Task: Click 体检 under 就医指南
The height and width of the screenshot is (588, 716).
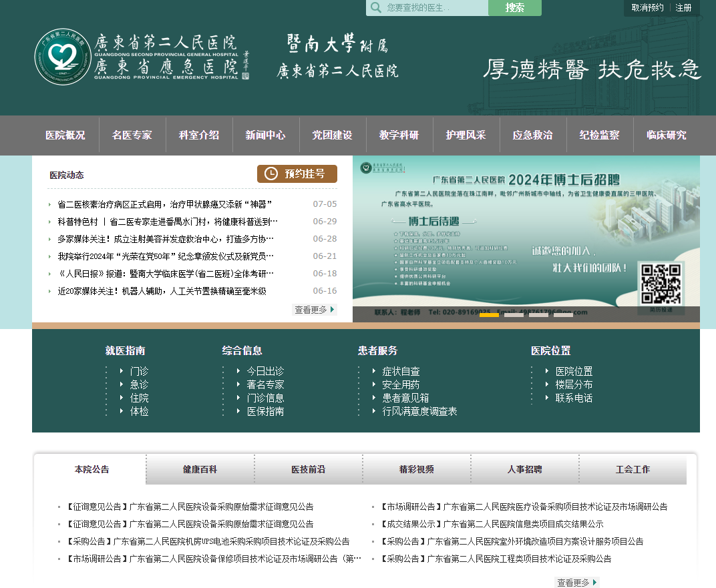Action: pos(140,411)
